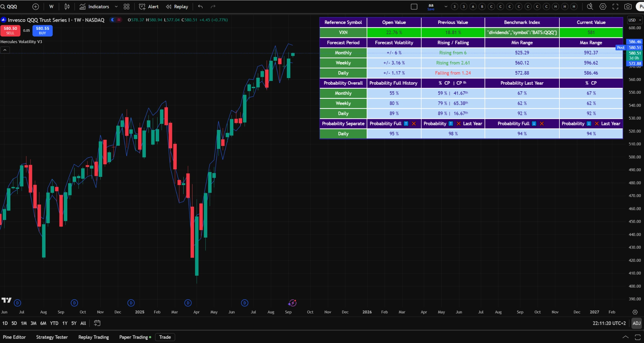Viewport: 644px width, 343px height.
Task: Create a new Alert
Action: click(149, 7)
